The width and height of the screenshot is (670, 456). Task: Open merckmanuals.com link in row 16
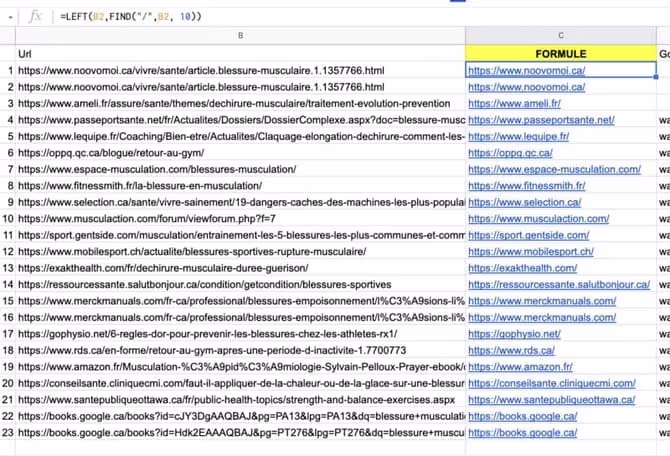pos(542,318)
